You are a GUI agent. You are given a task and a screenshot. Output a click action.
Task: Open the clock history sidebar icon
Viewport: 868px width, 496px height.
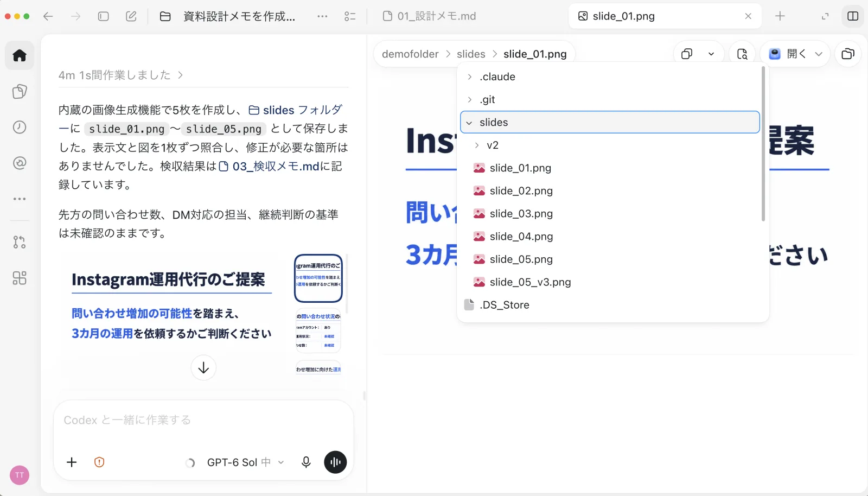[x=20, y=127]
